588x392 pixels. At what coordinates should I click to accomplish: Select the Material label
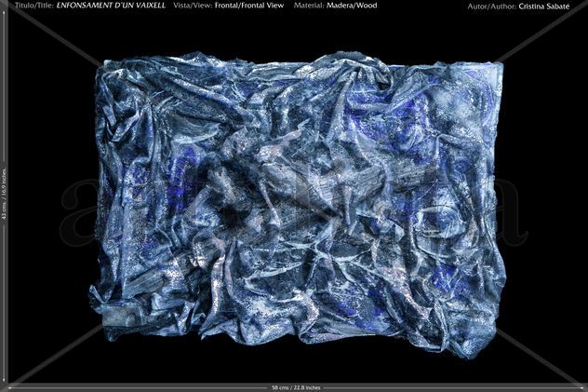click(309, 6)
